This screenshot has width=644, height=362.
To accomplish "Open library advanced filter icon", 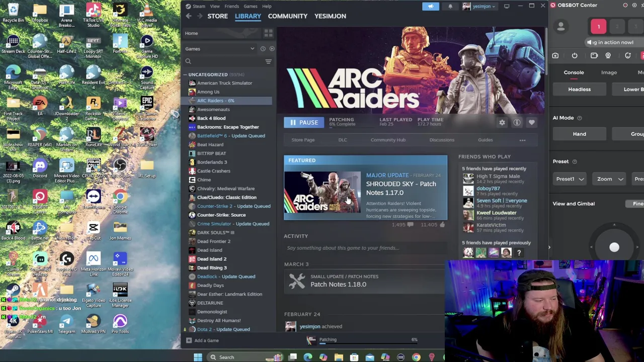I will (x=268, y=61).
